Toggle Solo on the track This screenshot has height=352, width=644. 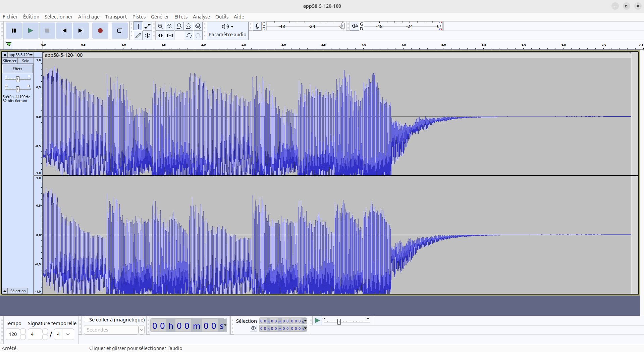pyautogui.click(x=25, y=61)
